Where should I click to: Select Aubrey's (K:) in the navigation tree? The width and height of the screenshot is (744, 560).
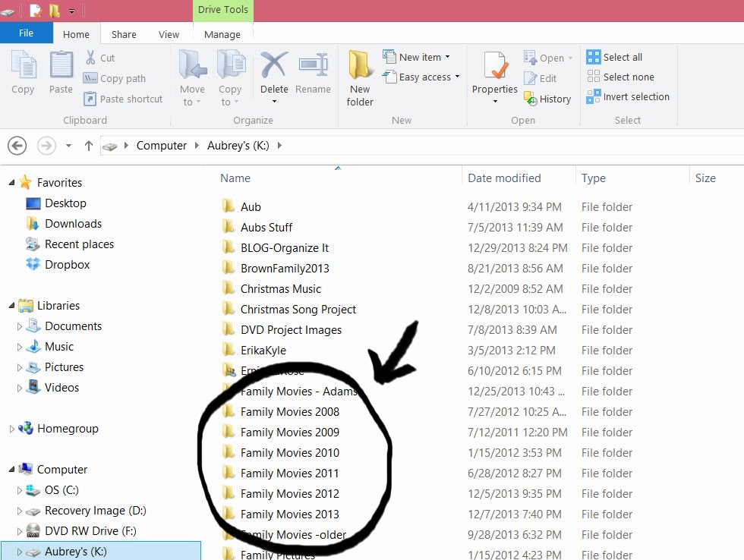click(100, 551)
